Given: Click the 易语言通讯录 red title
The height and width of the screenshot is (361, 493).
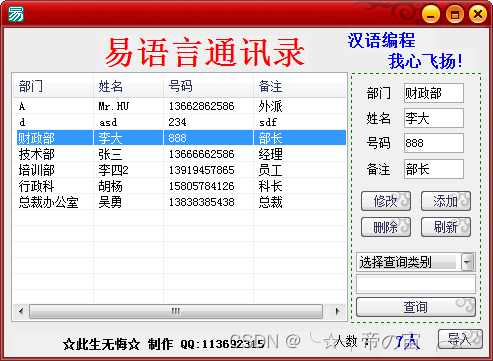Looking at the screenshot, I should (205, 52).
